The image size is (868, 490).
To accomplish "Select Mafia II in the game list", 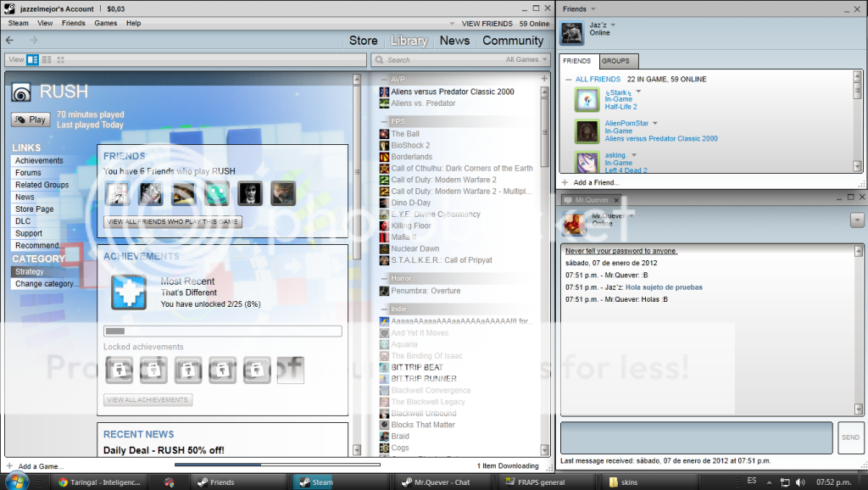I will coord(403,237).
